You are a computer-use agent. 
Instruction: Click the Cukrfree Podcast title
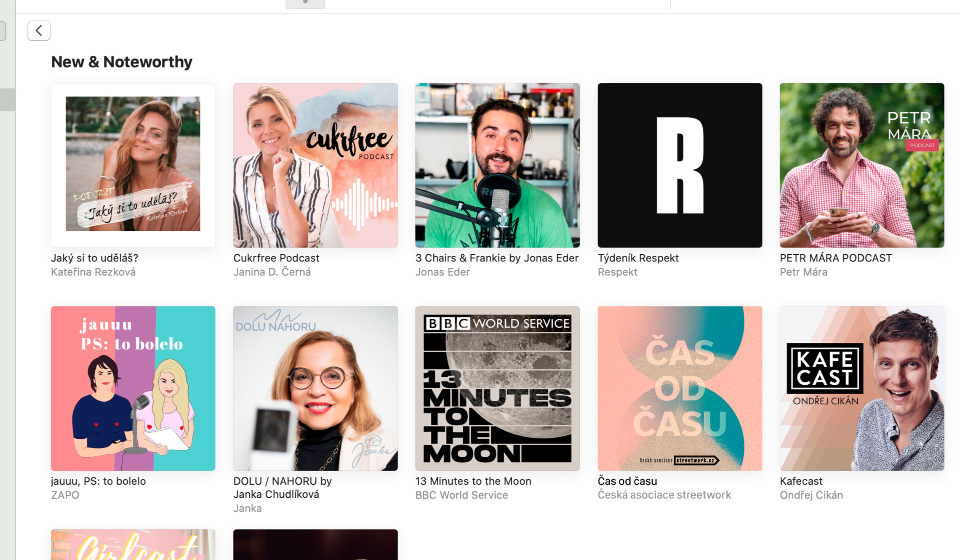coord(276,258)
